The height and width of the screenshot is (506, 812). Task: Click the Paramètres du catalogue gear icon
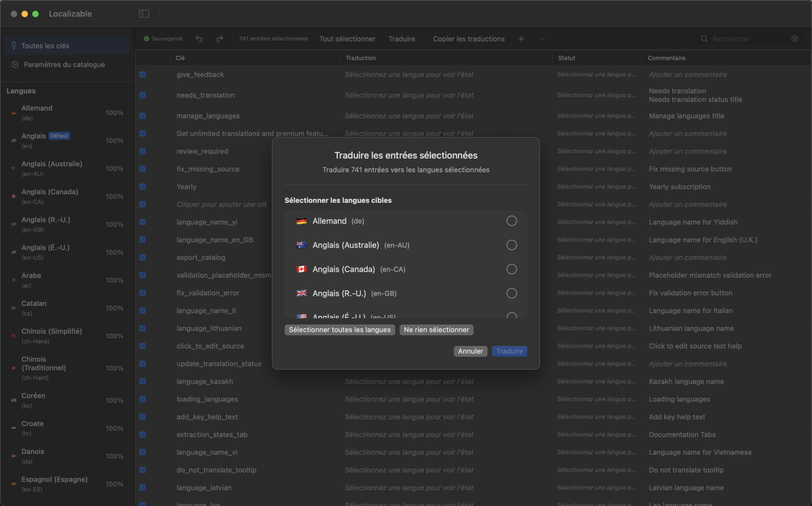[15, 64]
